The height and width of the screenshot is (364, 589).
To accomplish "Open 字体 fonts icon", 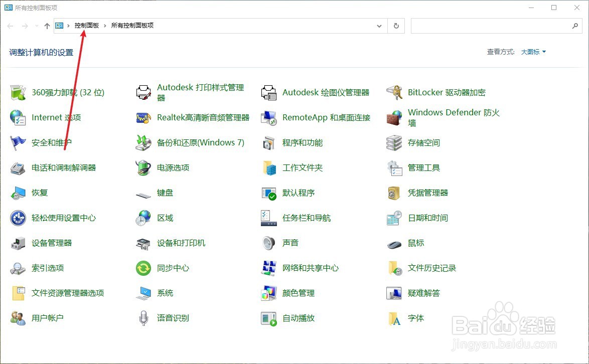I will click(394, 318).
